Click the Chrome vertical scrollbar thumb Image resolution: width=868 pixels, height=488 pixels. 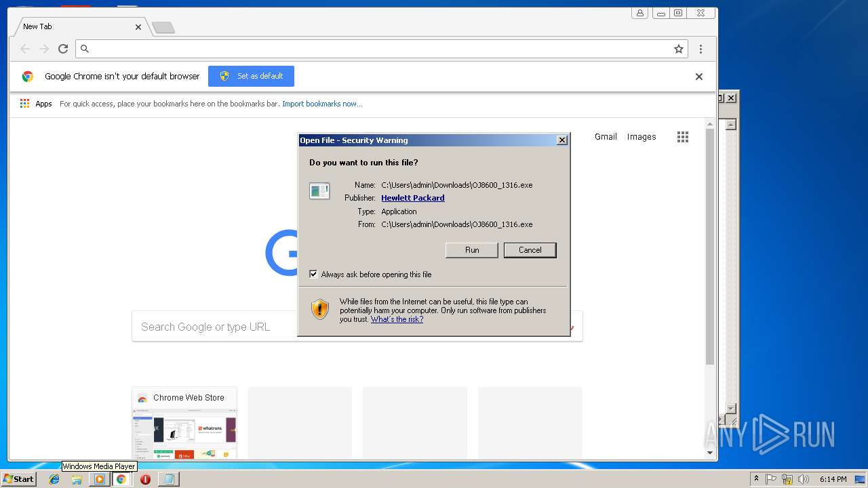tap(710, 247)
